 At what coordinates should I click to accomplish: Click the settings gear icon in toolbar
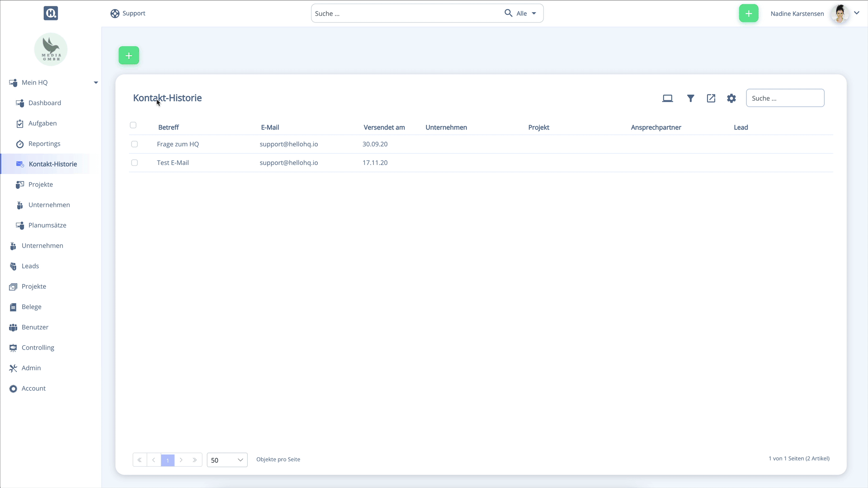point(731,99)
